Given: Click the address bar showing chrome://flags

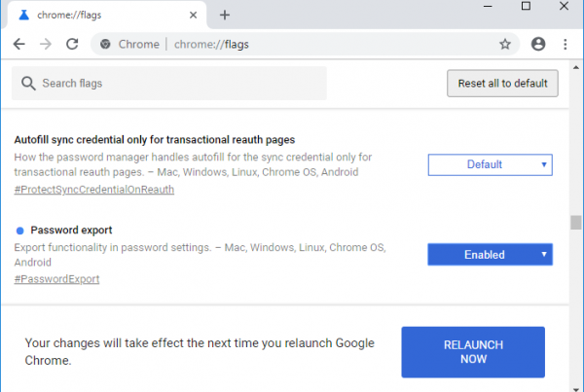Looking at the screenshot, I should click(x=306, y=45).
